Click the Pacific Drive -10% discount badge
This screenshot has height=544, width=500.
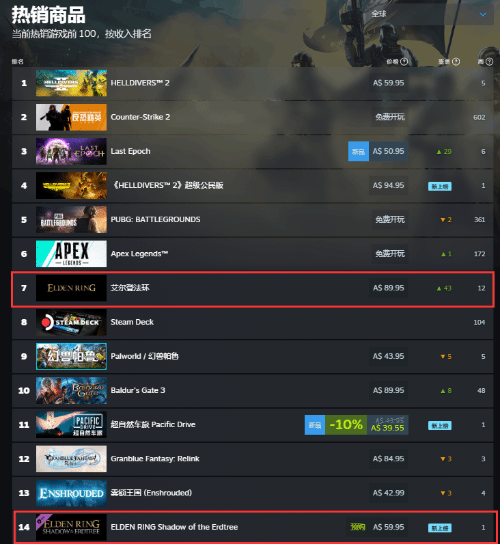pos(346,425)
